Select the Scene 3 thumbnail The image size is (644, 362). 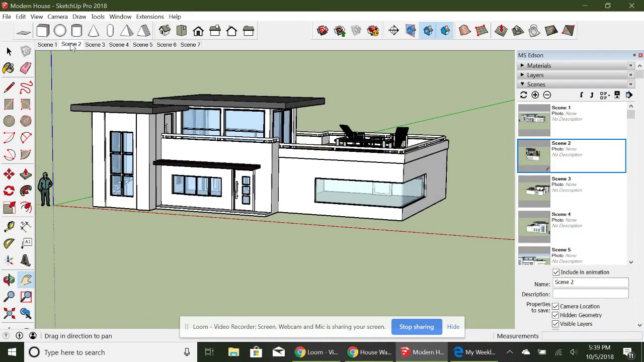coord(534,191)
